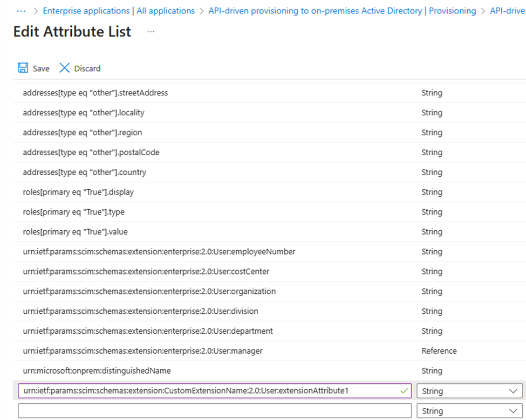526x420 pixels.
Task: Select roles[primary eq "True"].display row
Action: pyautogui.click(x=78, y=192)
